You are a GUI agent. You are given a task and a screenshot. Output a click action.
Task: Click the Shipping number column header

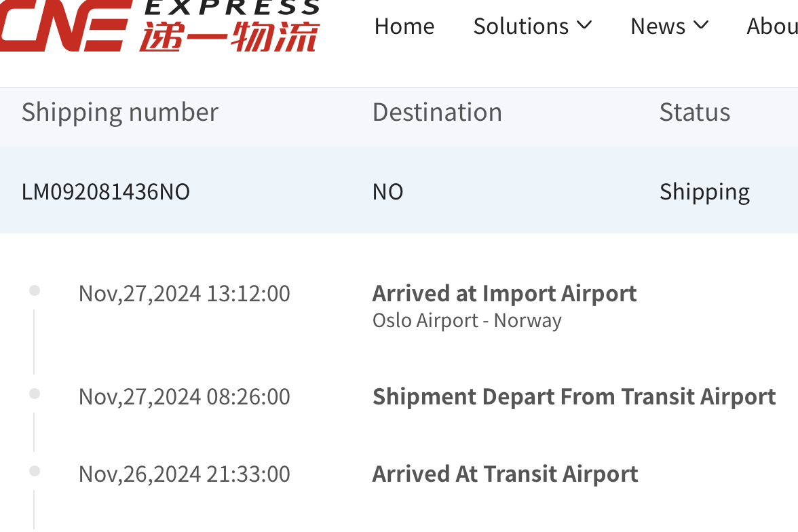coord(120,112)
